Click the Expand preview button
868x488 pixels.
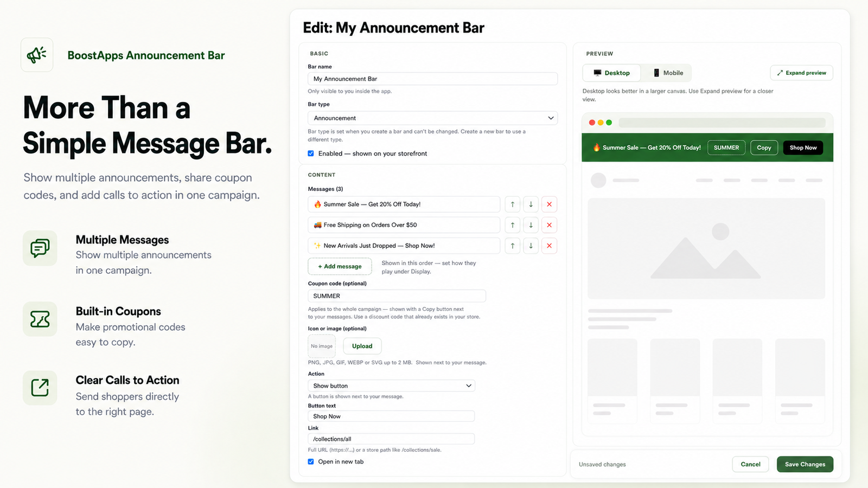coord(801,73)
